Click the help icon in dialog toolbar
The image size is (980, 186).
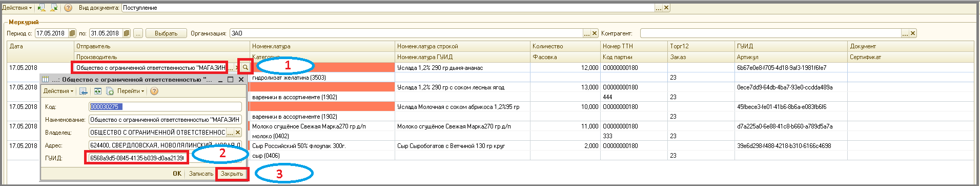pyautogui.click(x=154, y=91)
